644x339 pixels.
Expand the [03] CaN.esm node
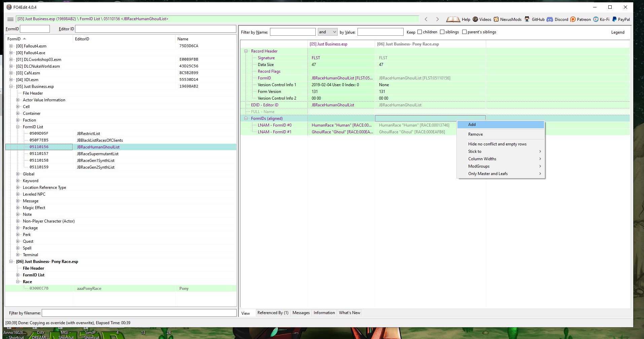(x=11, y=73)
